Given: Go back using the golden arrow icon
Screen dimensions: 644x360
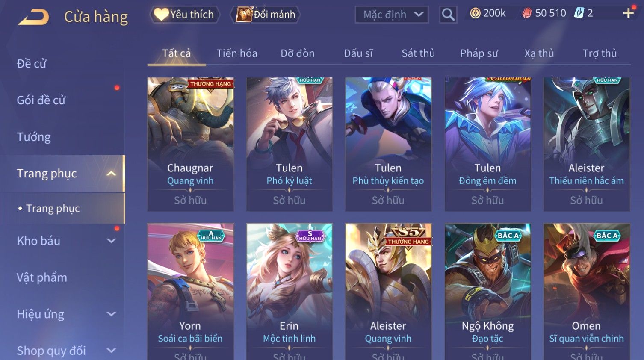Looking at the screenshot, I should coord(33,17).
